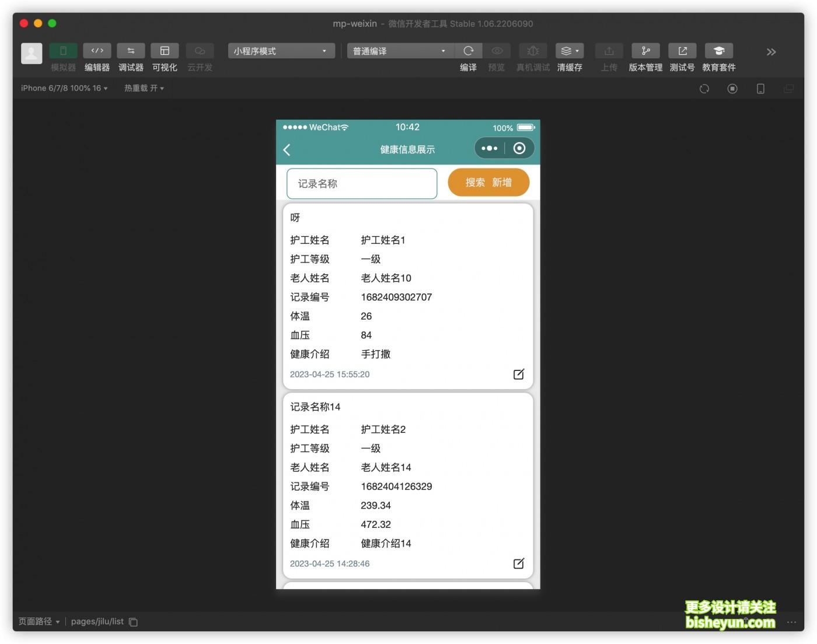
Task: Toggle the debugger panel button
Action: pos(131,51)
